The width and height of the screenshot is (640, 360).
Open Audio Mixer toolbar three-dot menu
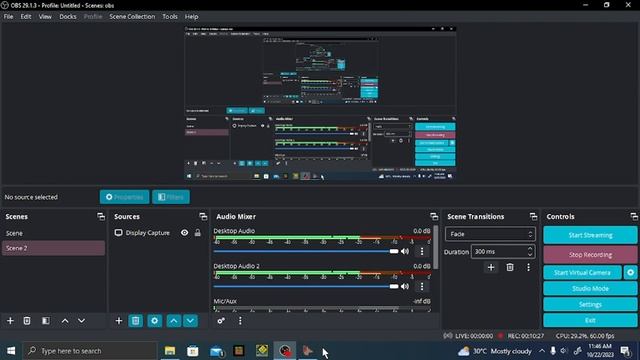coord(240,321)
